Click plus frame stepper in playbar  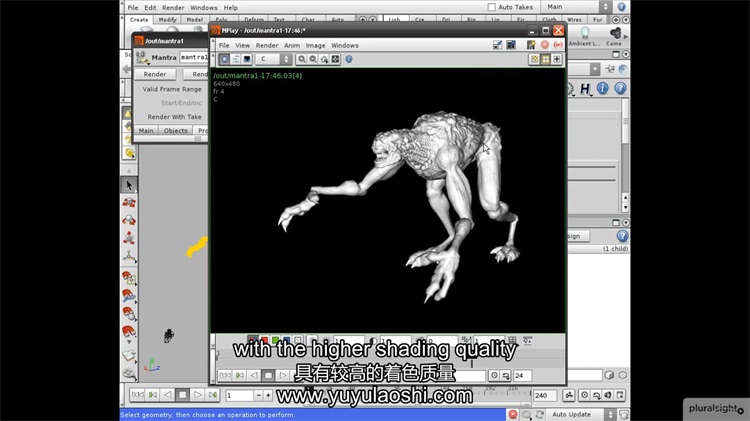268,395
